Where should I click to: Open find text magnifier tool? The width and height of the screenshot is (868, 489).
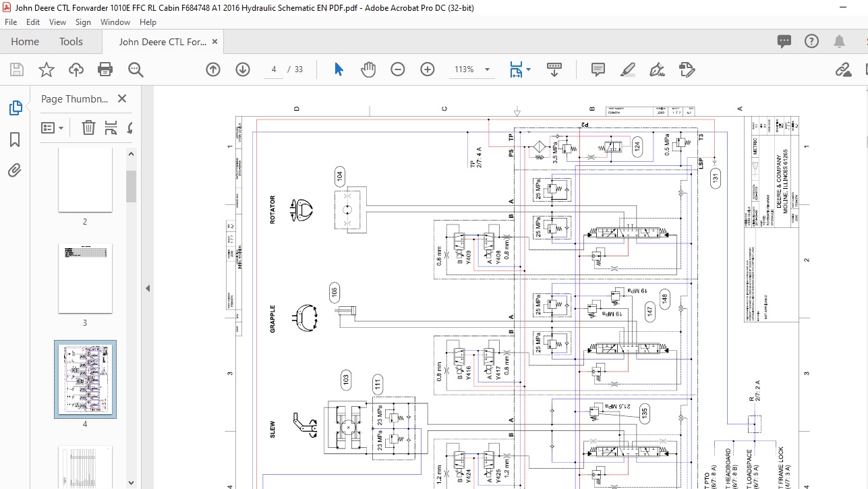(136, 69)
